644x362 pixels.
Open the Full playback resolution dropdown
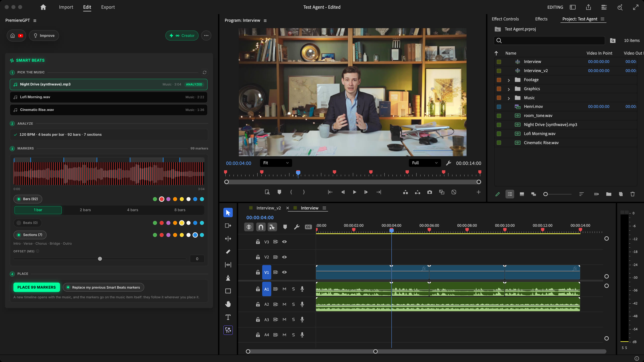[425, 163]
